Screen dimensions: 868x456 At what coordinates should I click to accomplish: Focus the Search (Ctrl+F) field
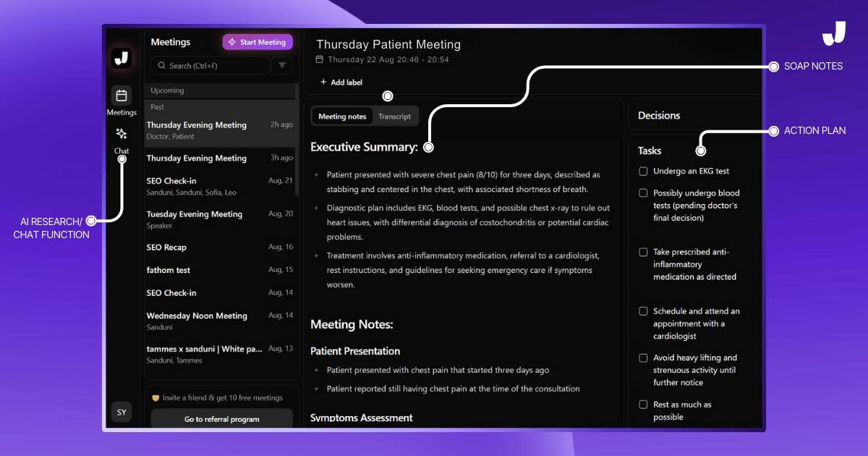[x=210, y=65]
